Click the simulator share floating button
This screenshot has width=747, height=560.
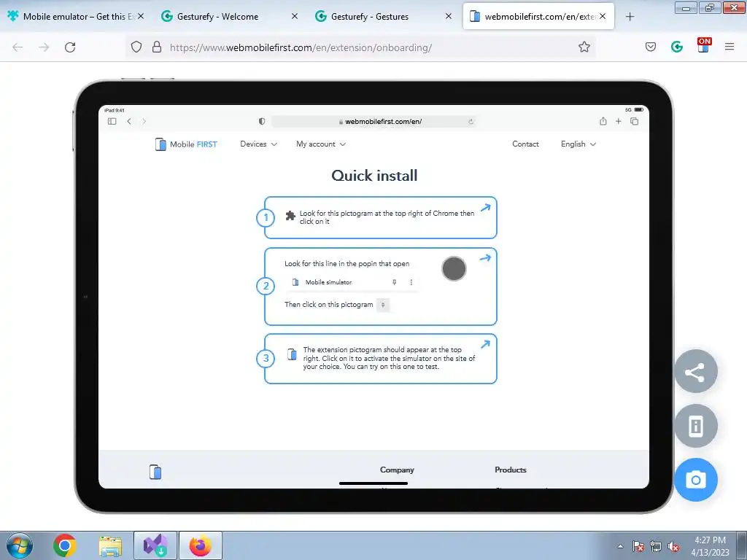695,371
